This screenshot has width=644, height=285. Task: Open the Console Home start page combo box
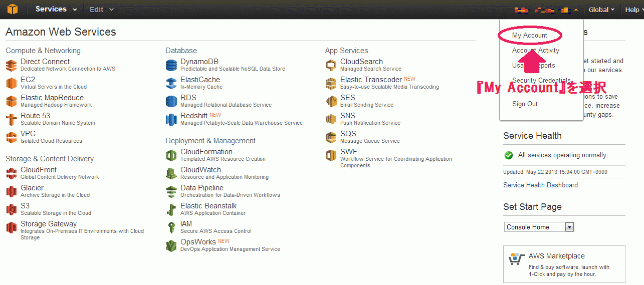pos(539,227)
